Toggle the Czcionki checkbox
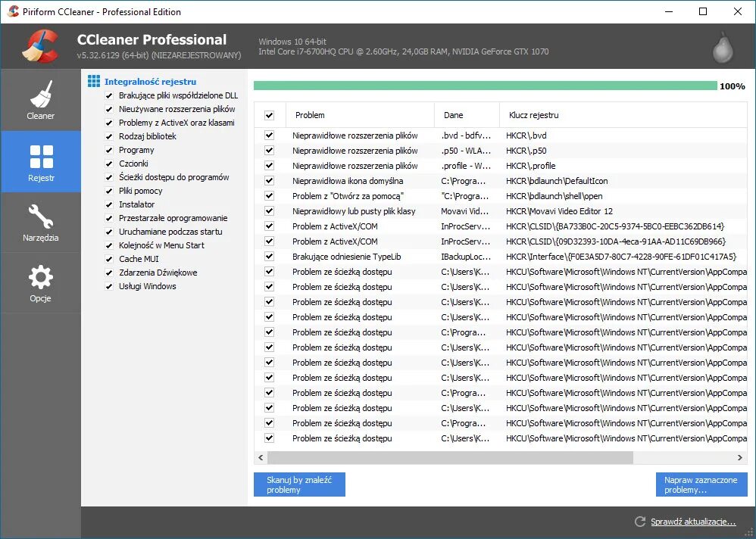Image resolution: width=756 pixels, height=539 pixels. point(109,164)
